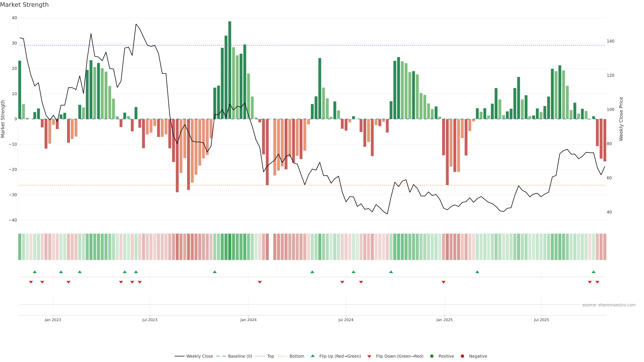Click the Jul 2025 x-axis label

(x=541, y=320)
